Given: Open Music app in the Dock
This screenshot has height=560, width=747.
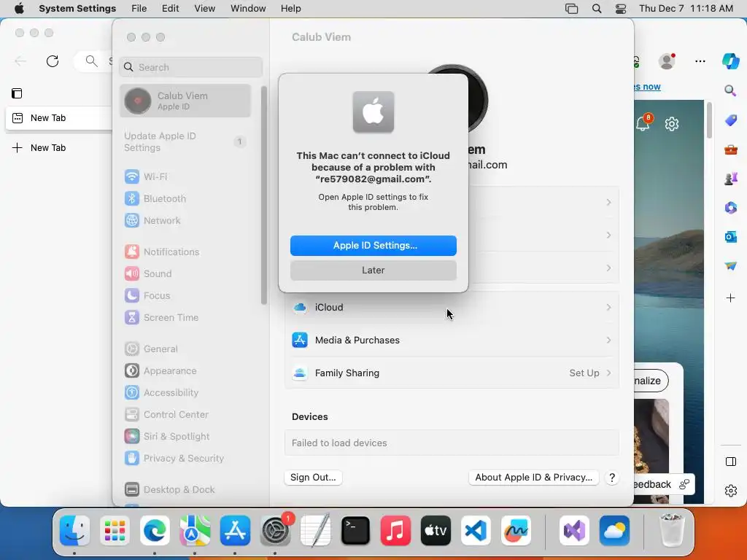Looking at the screenshot, I should [x=395, y=531].
